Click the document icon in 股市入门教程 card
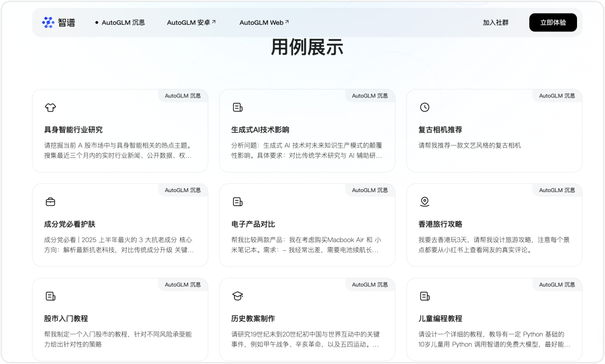Screen dimensions: 605x364 click(50, 296)
